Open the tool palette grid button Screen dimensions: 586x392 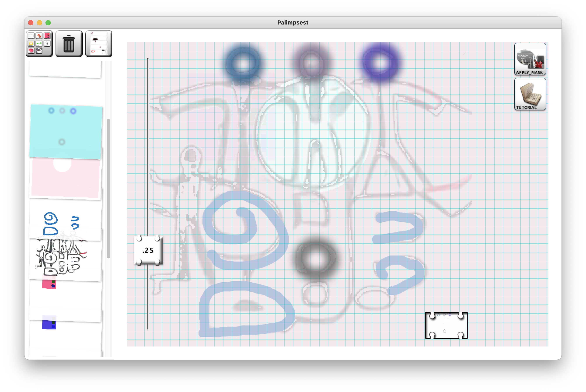click(x=39, y=44)
